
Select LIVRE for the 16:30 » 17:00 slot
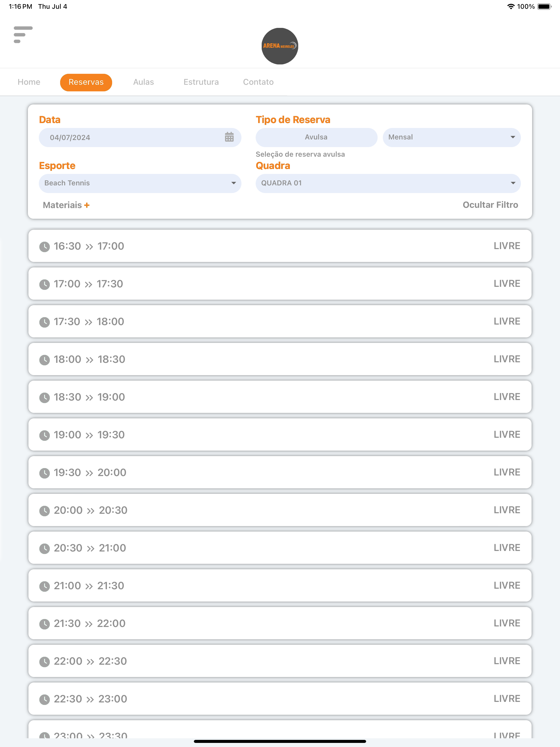(507, 246)
